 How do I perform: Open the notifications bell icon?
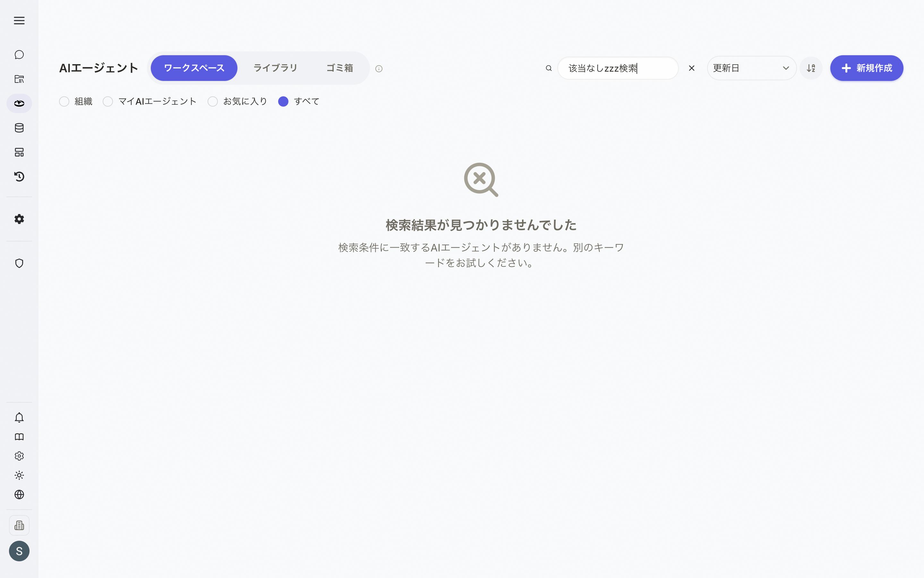(x=19, y=417)
